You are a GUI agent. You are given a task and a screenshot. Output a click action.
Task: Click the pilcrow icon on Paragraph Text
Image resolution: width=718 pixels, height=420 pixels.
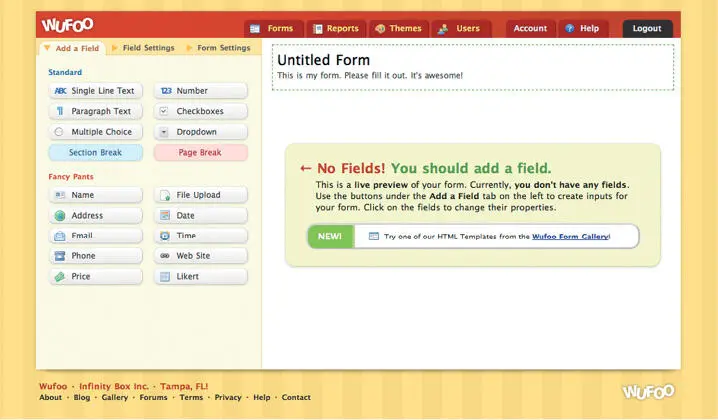pos(60,111)
